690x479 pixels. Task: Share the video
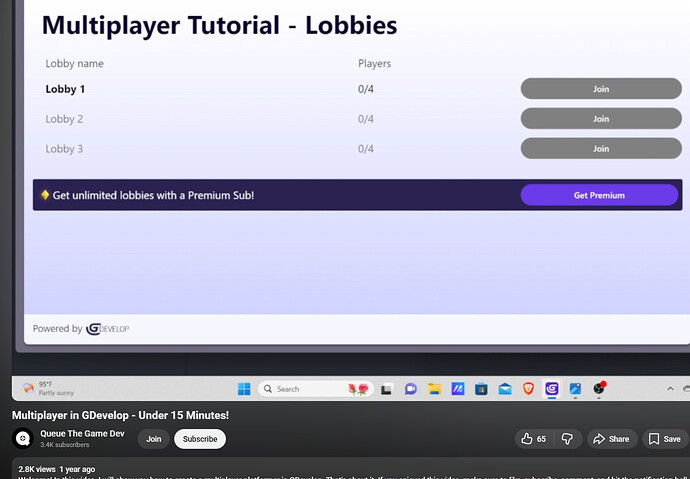click(610, 439)
